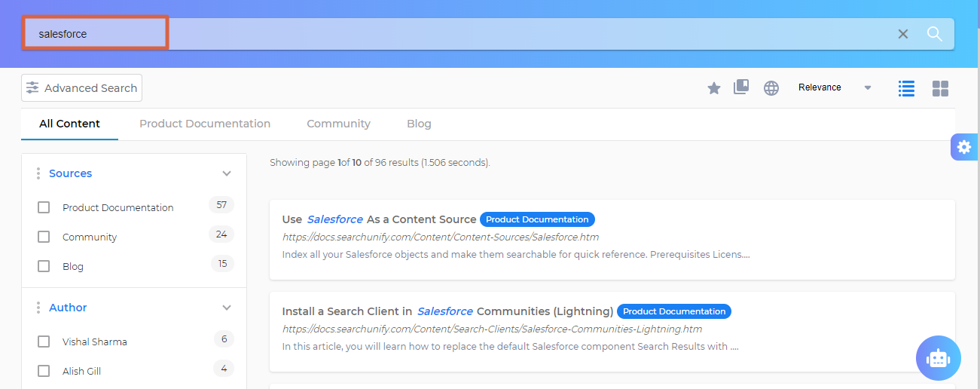Click the magnifier search icon

pos(934,34)
